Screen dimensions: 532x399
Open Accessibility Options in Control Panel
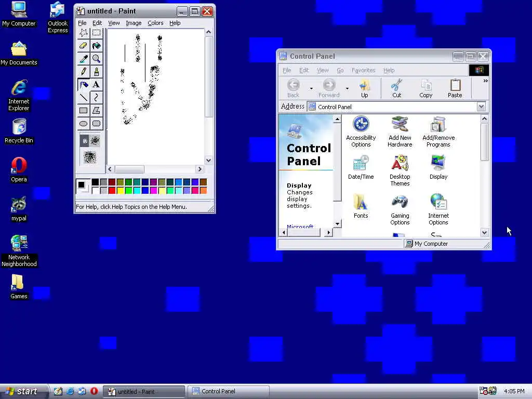(x=361, y=131)
